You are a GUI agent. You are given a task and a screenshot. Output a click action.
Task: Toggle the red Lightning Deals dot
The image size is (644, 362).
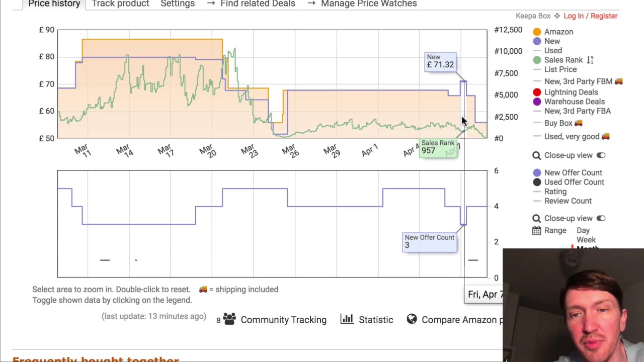[537, 92]
